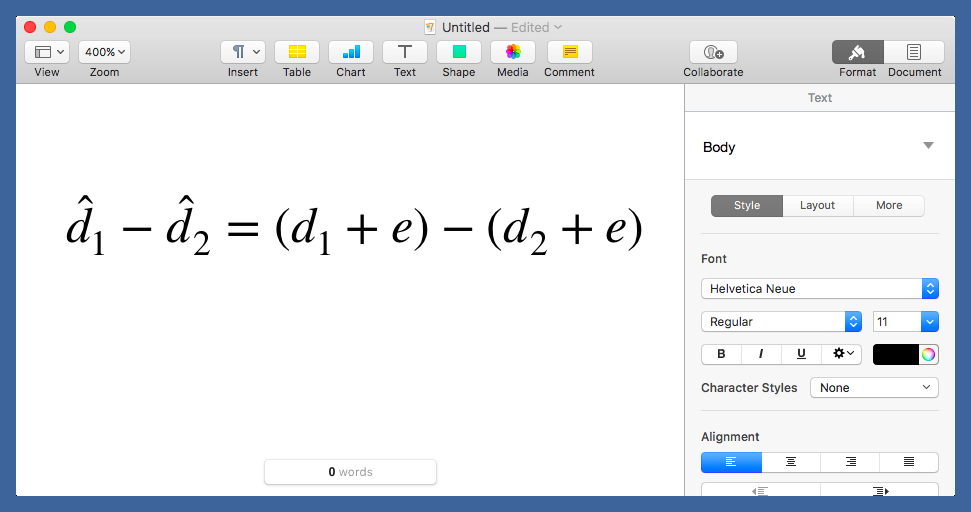Insert a Text box

405,52
